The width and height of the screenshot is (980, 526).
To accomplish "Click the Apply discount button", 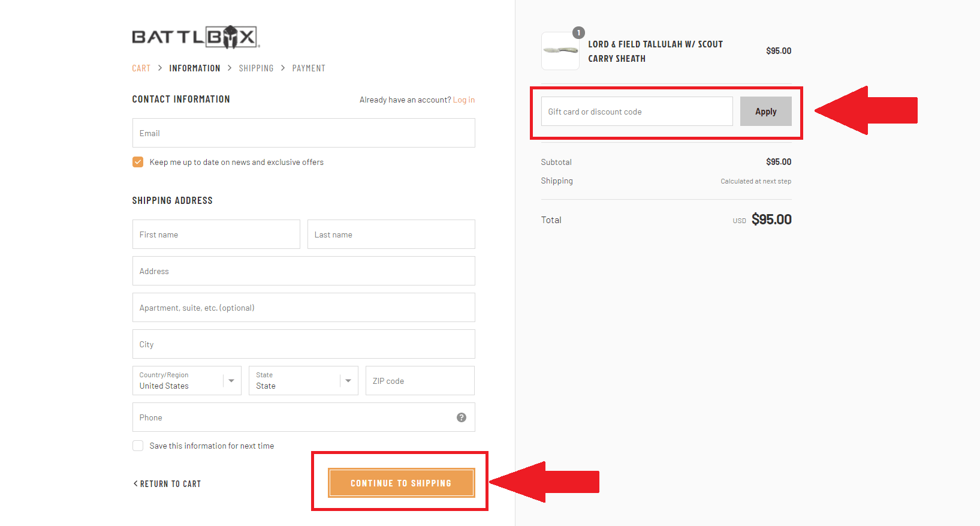I will pos(765,112).
